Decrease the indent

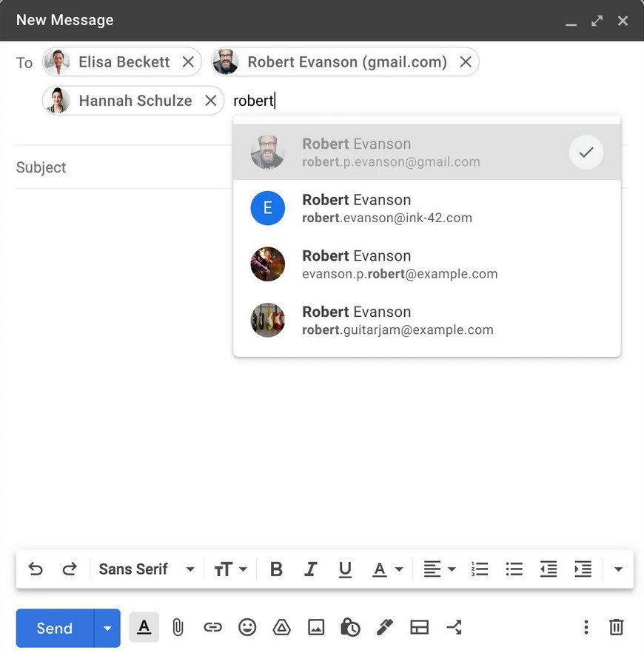click(x=549, y=569)
